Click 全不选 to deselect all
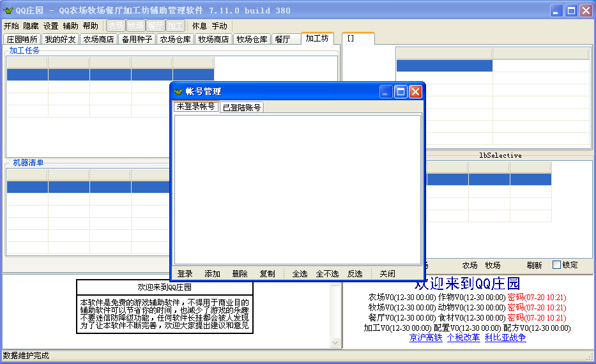The height and width of the screenshot is (364, 596). tap(327, 273)
